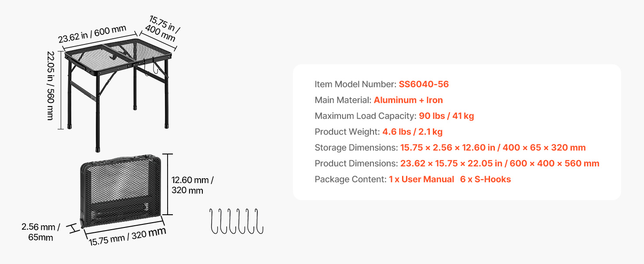
Task: Click the 12.60 mm / 320 mm folded height label
Action: (x=193, y=185)
